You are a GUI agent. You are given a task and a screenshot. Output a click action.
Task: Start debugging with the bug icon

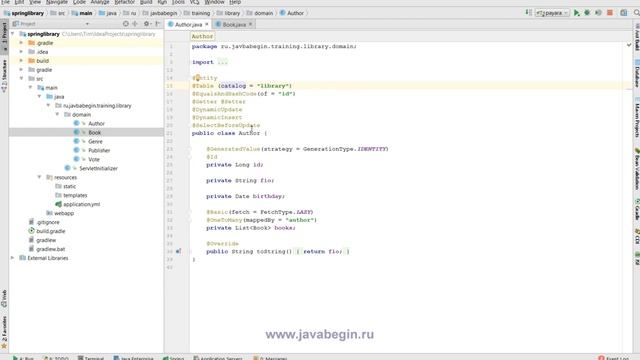tap(587, 13)
